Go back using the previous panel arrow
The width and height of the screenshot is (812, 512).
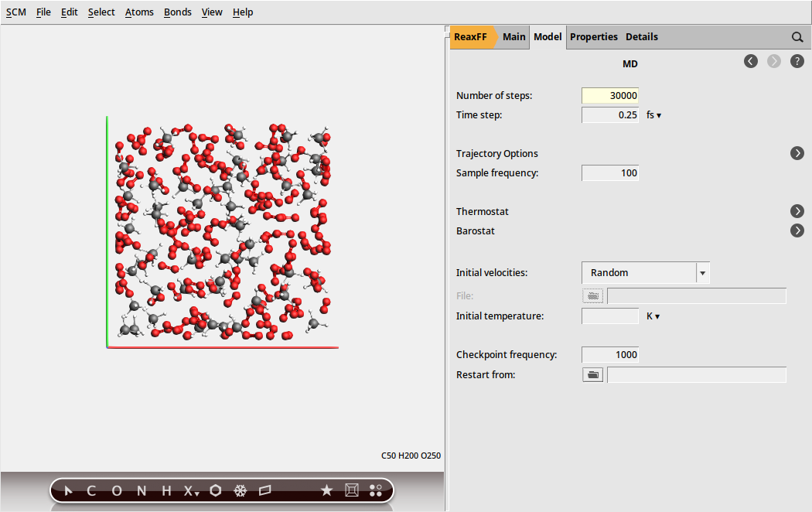click(750, 60)
